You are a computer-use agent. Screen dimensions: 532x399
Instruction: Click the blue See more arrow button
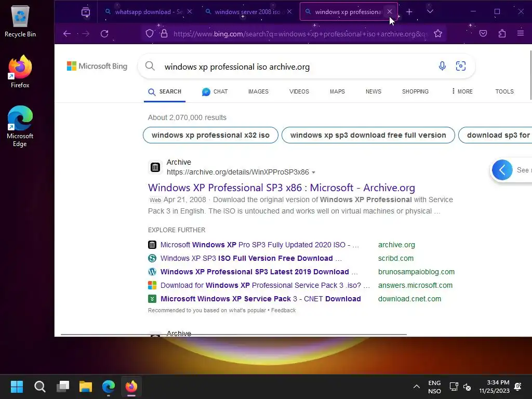(x=502, y=170)
